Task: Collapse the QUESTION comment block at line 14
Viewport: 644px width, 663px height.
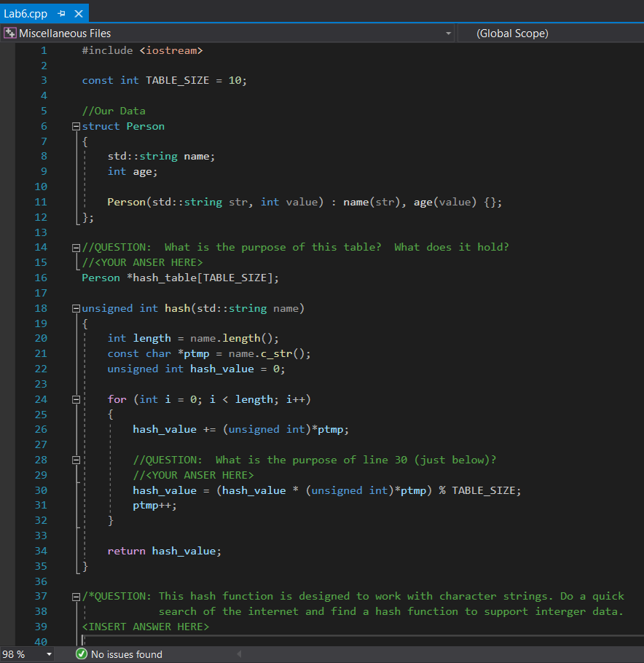Action: click(76, 246)
